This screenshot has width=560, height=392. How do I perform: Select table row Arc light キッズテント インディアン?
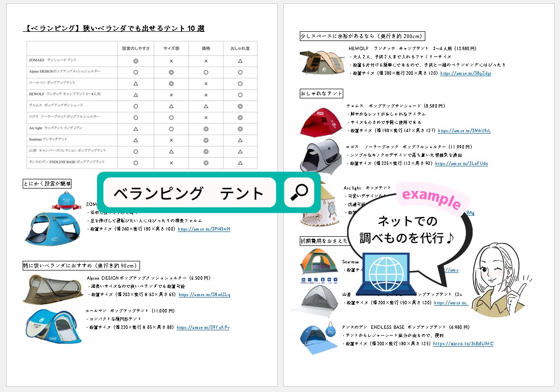(x=142, y=129)
